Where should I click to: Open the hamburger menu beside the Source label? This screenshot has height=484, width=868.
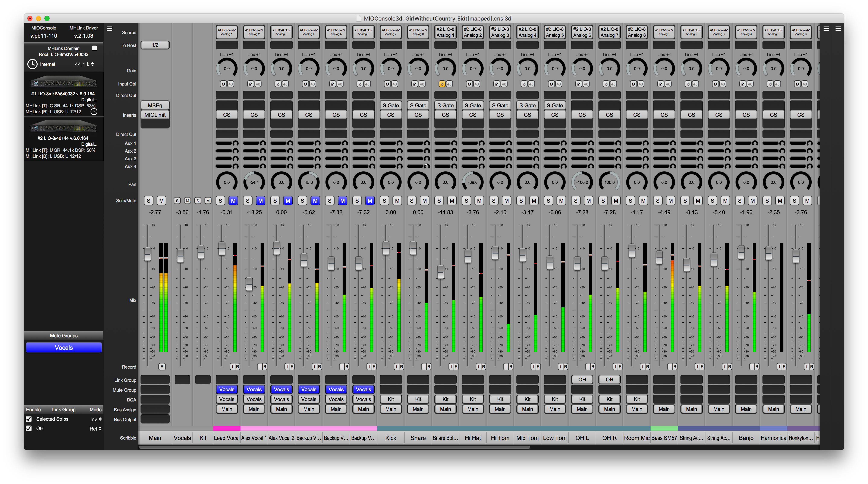110,29
